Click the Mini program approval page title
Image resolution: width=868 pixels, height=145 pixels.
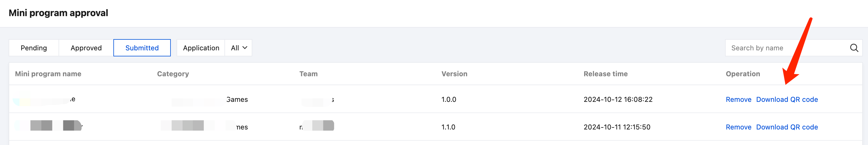[x=58, y=13]
